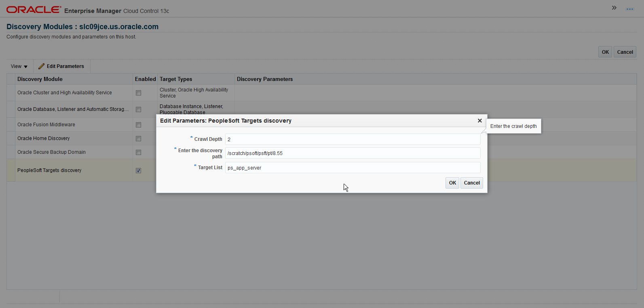Viewport: 644px width, 308px height.
Task: Enable Oracle Home Discovery checkbox
Action: tap(138, 138)
